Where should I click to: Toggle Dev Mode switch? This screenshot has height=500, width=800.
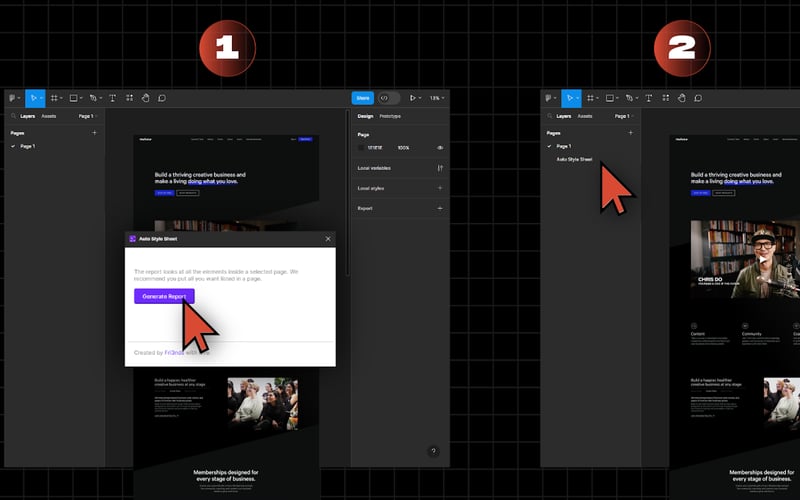[389, 98]
